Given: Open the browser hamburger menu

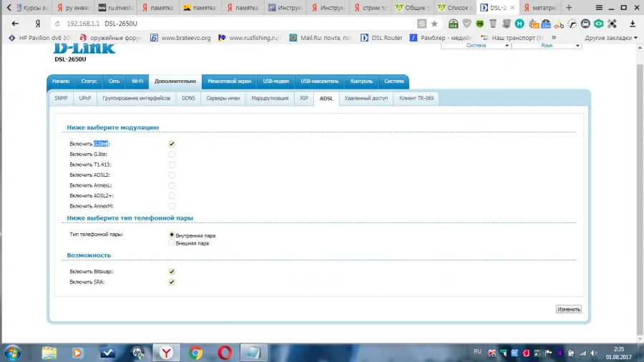Looking at the screenshot, I should tap(599, 8).
